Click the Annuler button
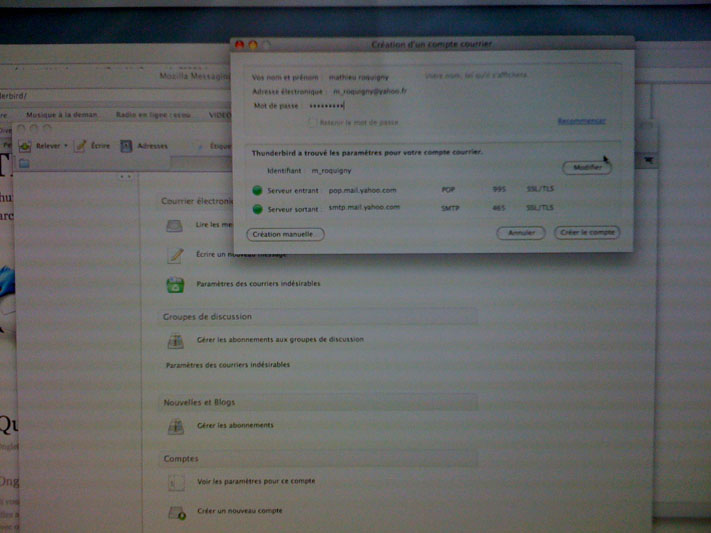The width and height of the screenshot is (711, 533). coord(521,233)
